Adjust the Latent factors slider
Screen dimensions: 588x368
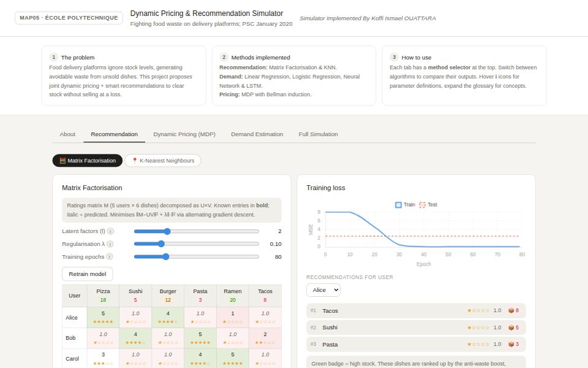[197, 231]
